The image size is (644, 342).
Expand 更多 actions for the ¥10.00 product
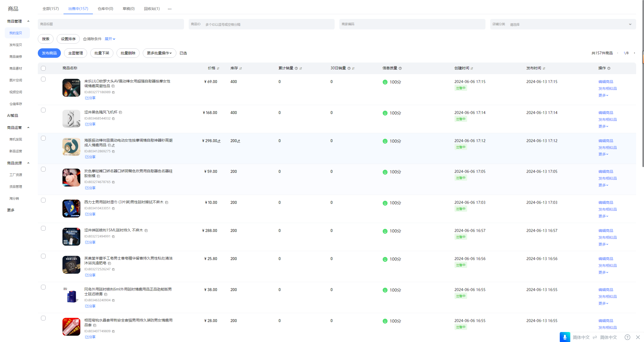tap(603, 216)
